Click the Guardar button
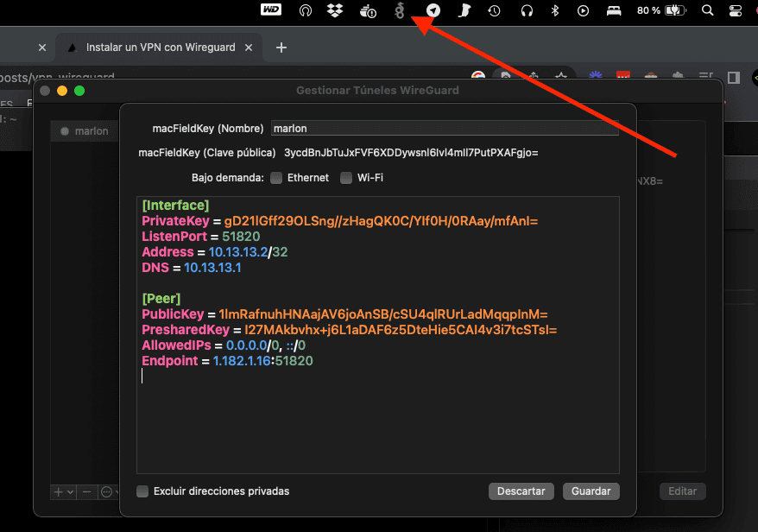The height and width of the screenshot is (532, 758). [591, 491]
